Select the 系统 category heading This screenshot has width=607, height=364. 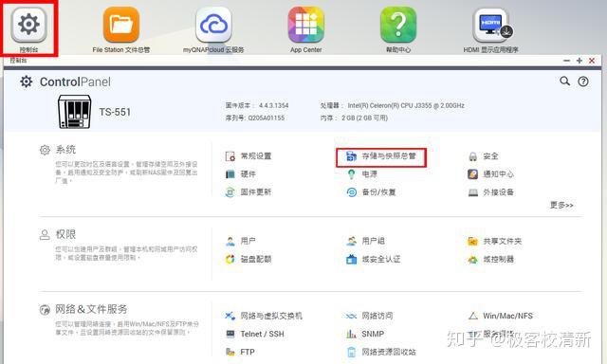(x=65, y=150)
